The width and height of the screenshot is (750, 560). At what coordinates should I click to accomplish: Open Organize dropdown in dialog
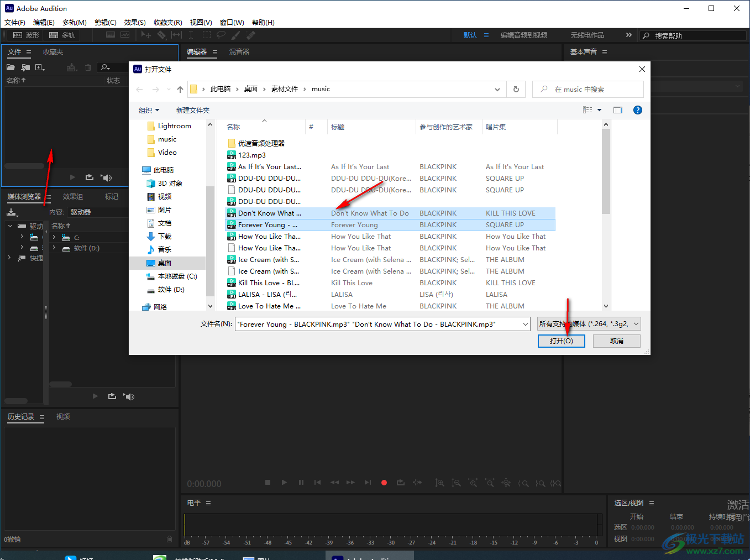(149, 110)
